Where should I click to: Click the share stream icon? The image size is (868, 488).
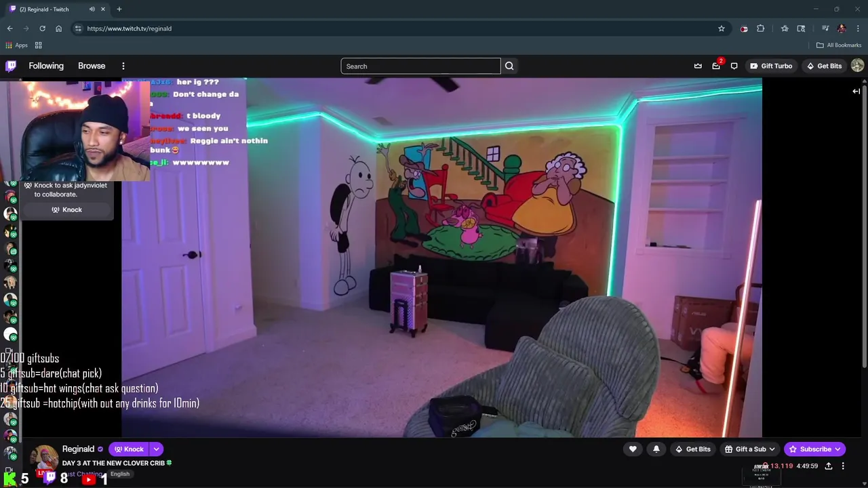(x=829, y=466)
